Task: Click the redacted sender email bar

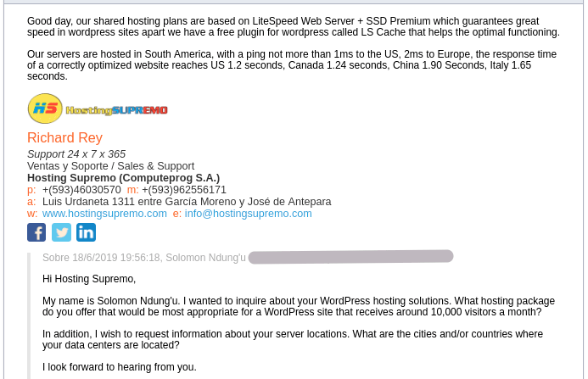Action: click(x=350, y=257)
